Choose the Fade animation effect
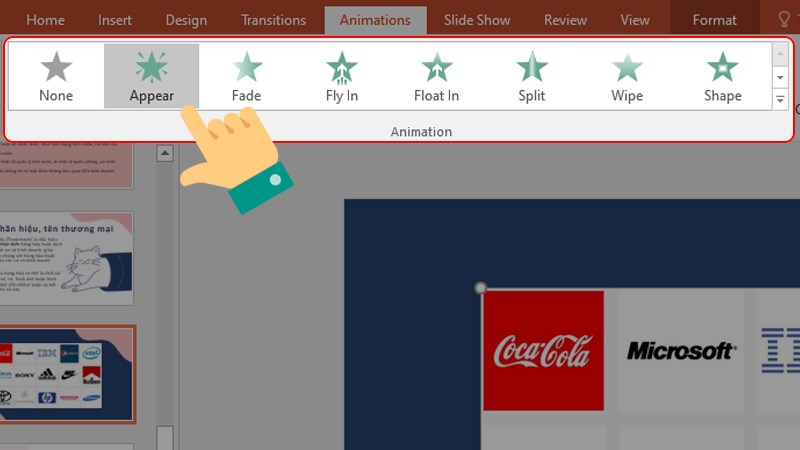Viewport: 800px width, 450px height. point(246,75)
